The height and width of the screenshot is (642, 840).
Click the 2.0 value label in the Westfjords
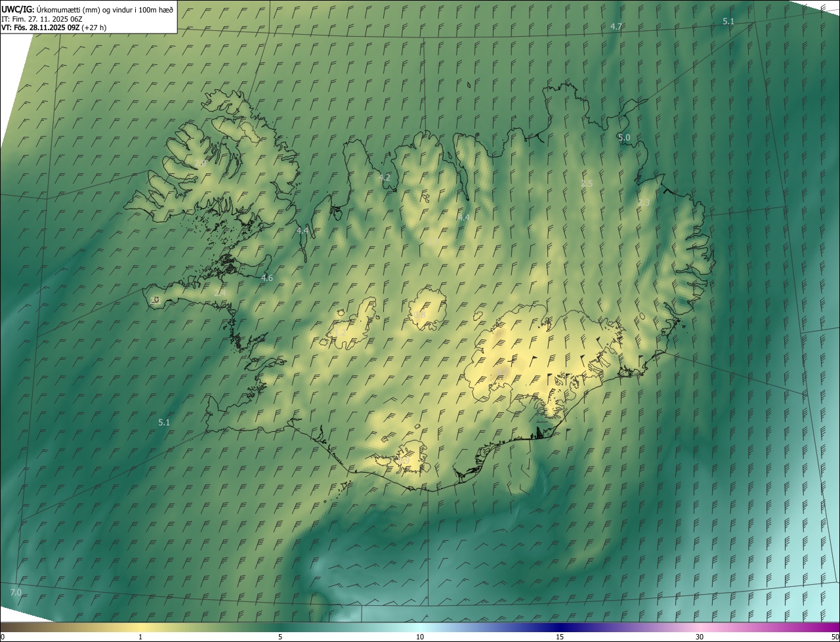[x=201, y=162]
